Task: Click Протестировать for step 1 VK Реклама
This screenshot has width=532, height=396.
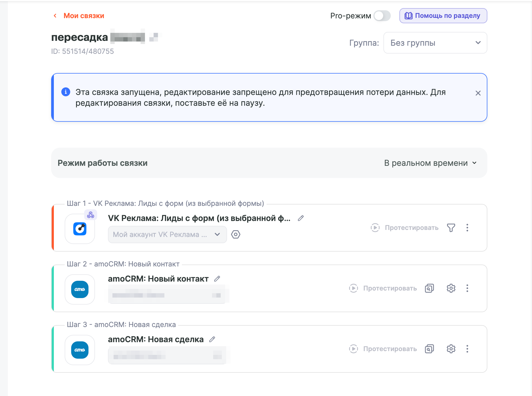Action: (405, 228)
